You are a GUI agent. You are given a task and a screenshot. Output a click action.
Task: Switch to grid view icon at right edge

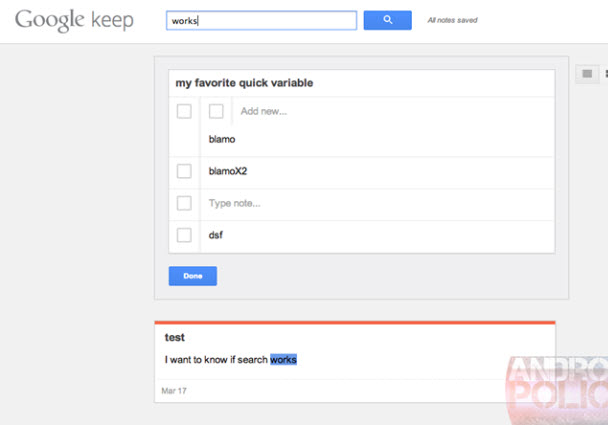pyautogui.click(x=603, y=74)
